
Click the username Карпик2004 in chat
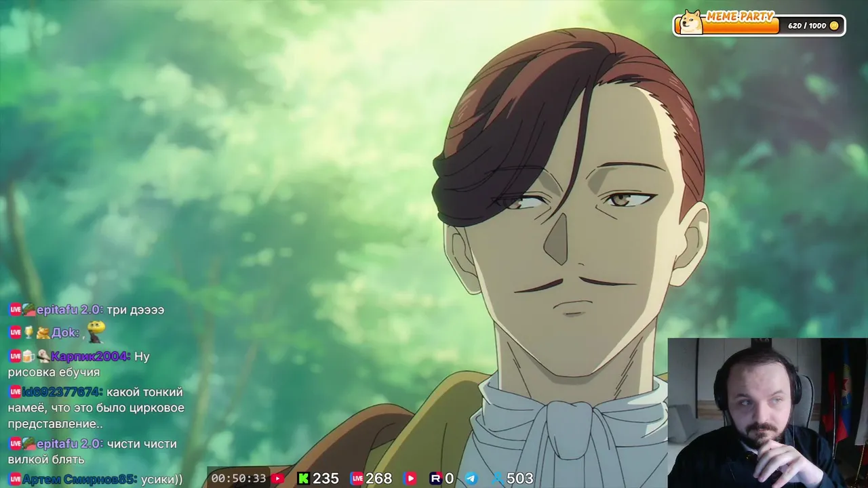pyautogui.click(x=90, y=356)
